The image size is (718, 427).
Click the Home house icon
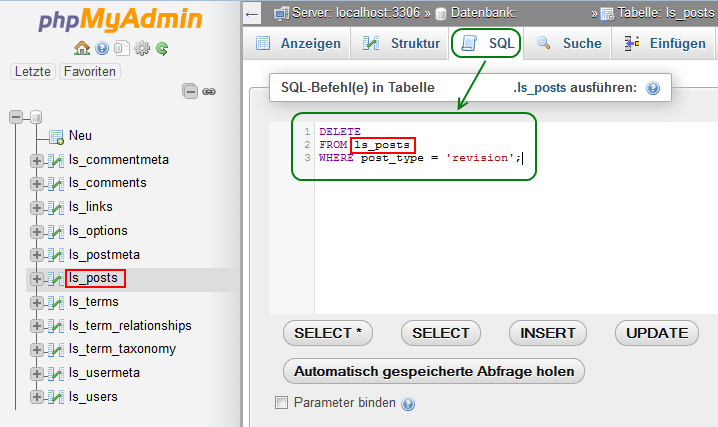[82, 48]
